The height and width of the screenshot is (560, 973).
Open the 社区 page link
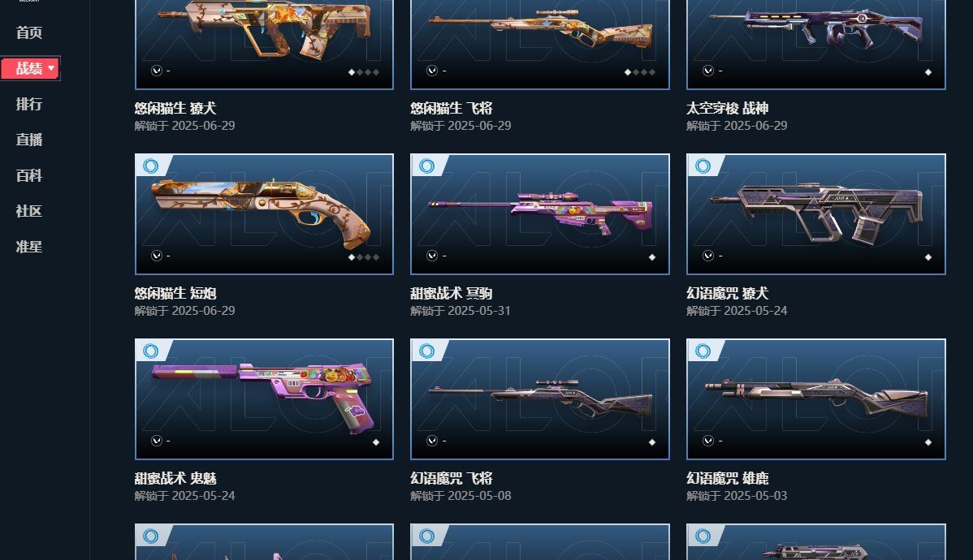(x=29, y=211)
